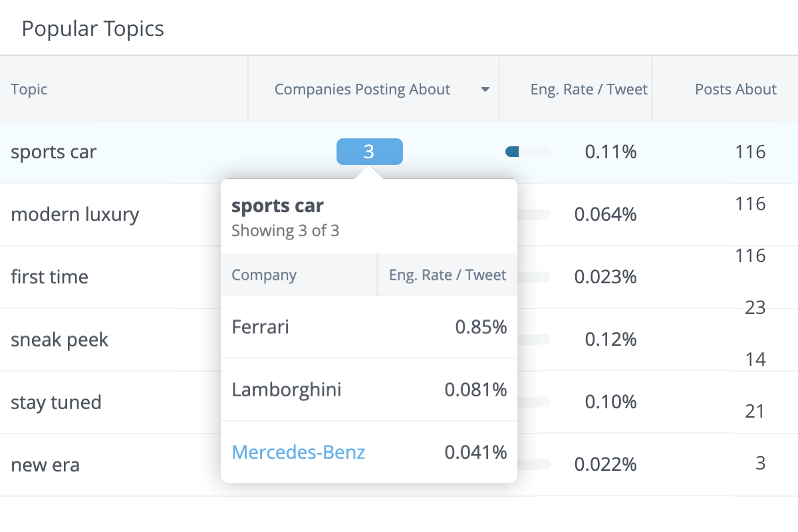The image size is (798, 532).
Task: Click the 0.12% engagement rate value
Action: [610, 340]
